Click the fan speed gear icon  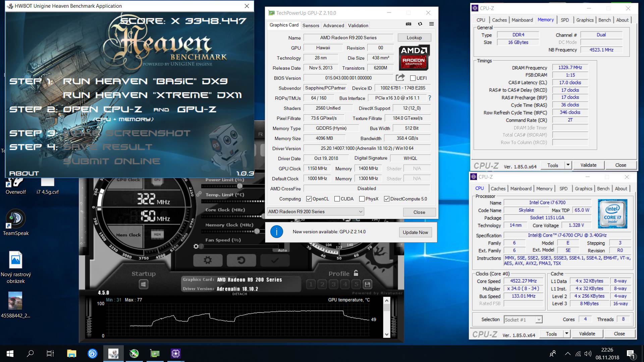[x=196, y=246]
